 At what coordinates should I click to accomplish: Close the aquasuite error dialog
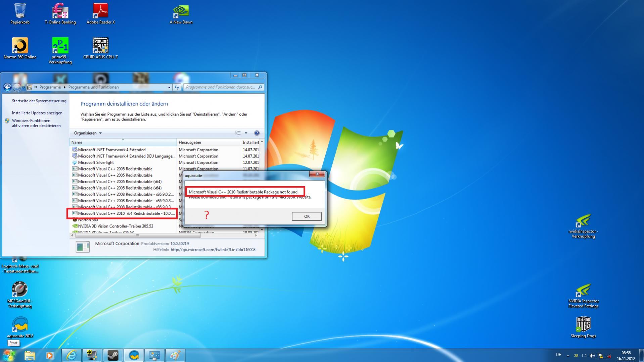[317, 174]
